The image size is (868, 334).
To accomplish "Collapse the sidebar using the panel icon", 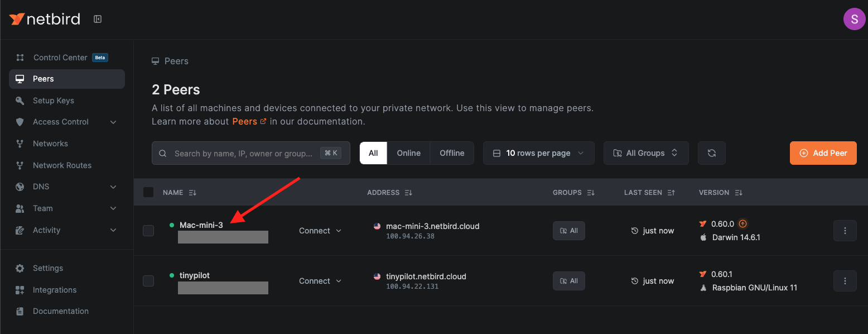I will tap(98, 18).
